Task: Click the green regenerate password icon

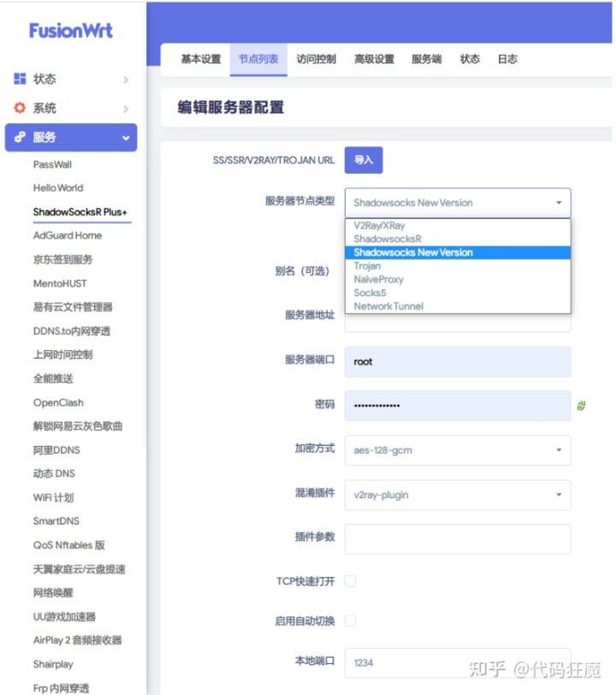Action: pos(581,405)
